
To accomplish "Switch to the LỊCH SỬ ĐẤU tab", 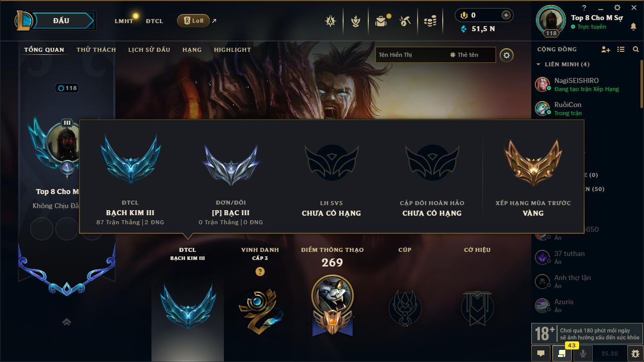I will coord(149,50).
